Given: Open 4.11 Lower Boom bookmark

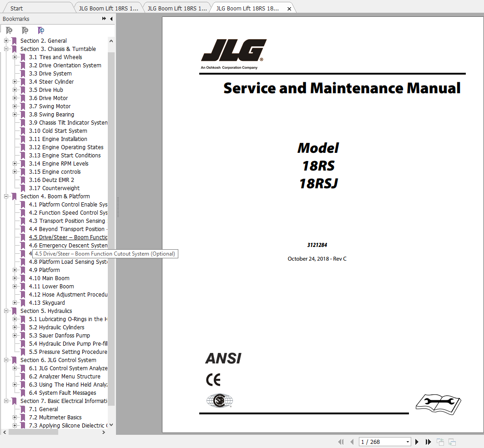Looking at the screenshot, I should tap(51, 287).
